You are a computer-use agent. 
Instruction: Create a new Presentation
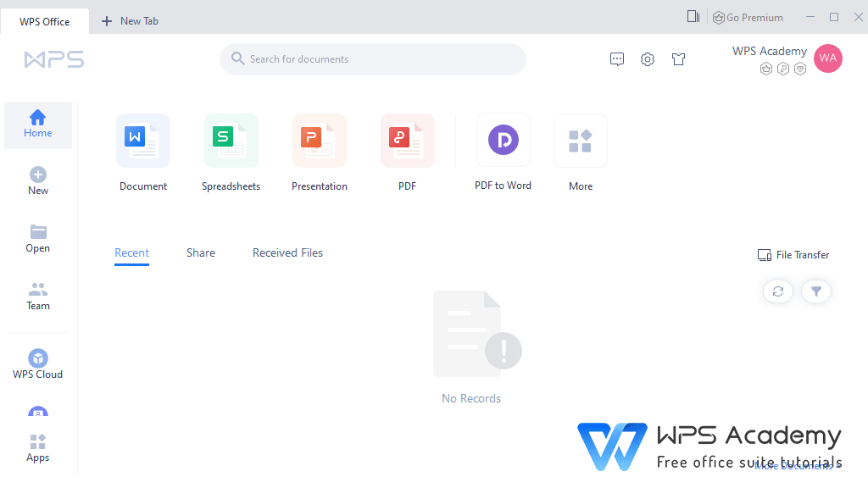[320, 153]
